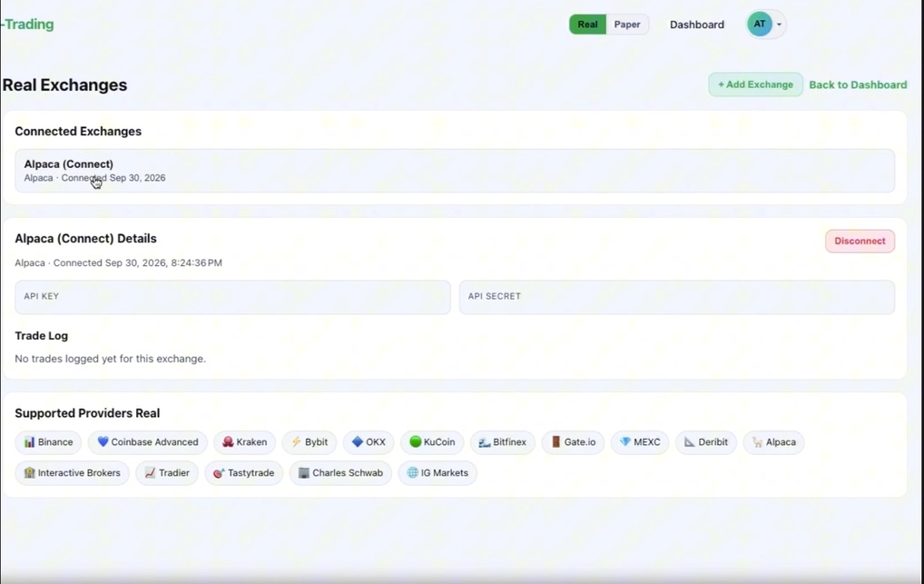The width and height of the screenshot is (924, 584).
Task: Click the IG Markets globe icon
Action: (412, 472)
